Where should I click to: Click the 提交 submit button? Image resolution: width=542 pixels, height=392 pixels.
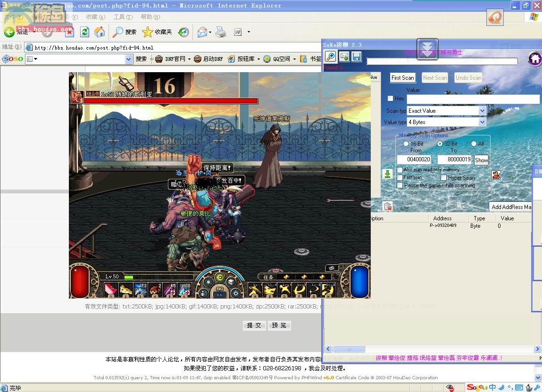[254, 325]
